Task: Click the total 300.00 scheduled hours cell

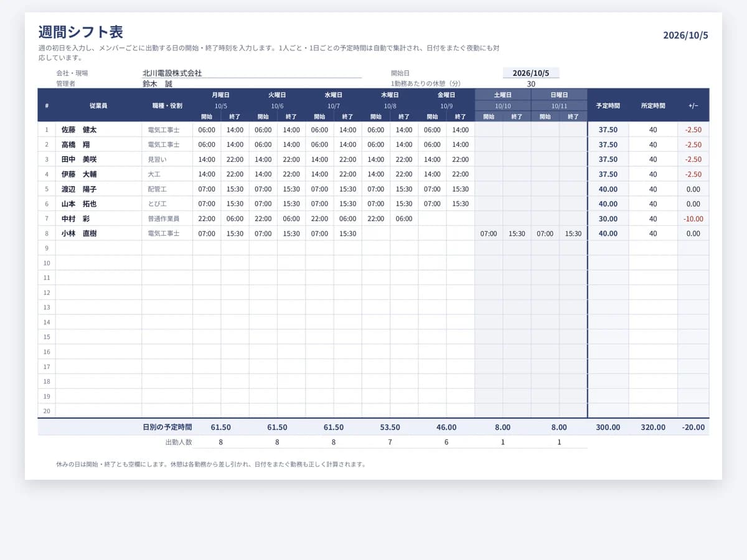Action: tap(608, 427)
